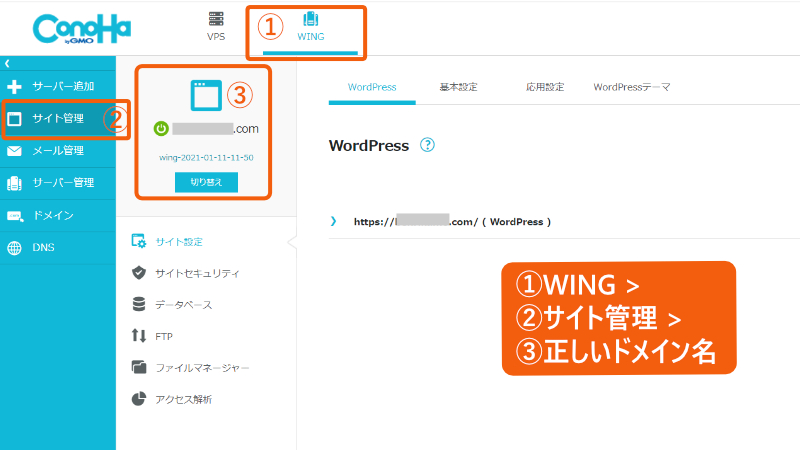The width and height of the screenshot is (800, 450).
Task: Click the domain card icon for ドメイン
Action: coord(14,216)
